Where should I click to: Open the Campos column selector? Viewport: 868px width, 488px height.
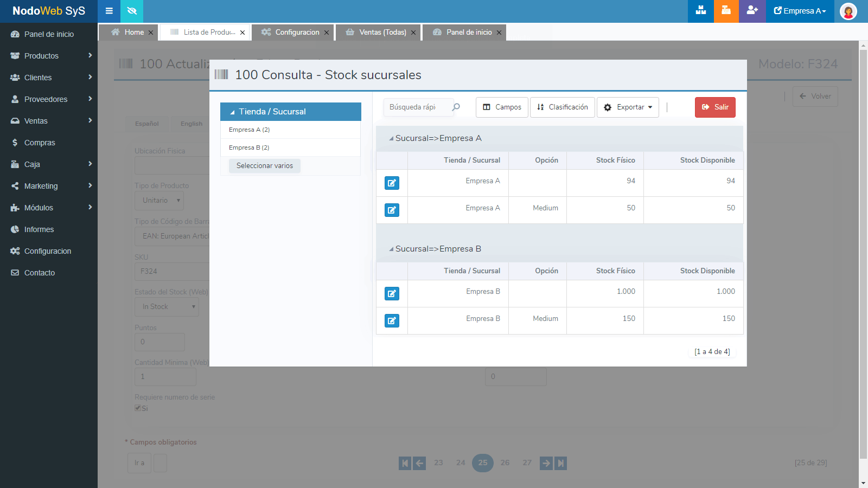[502, 107]
